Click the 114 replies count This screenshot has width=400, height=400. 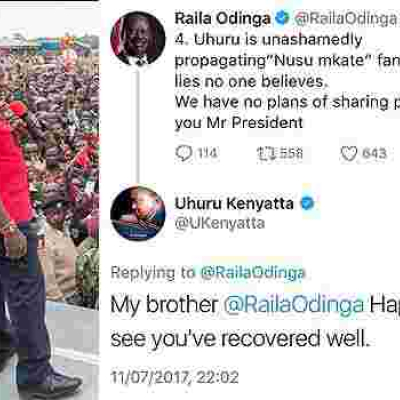(207, 153)
